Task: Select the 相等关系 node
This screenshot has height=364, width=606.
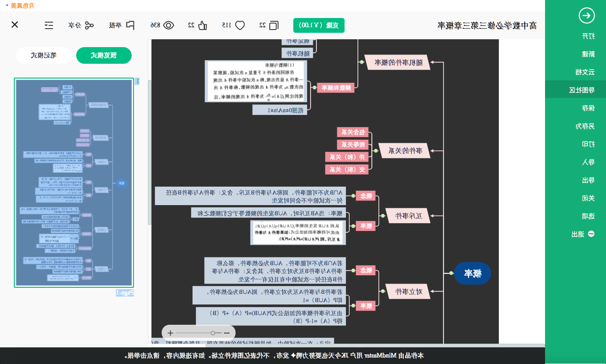Action: [353, 145]
